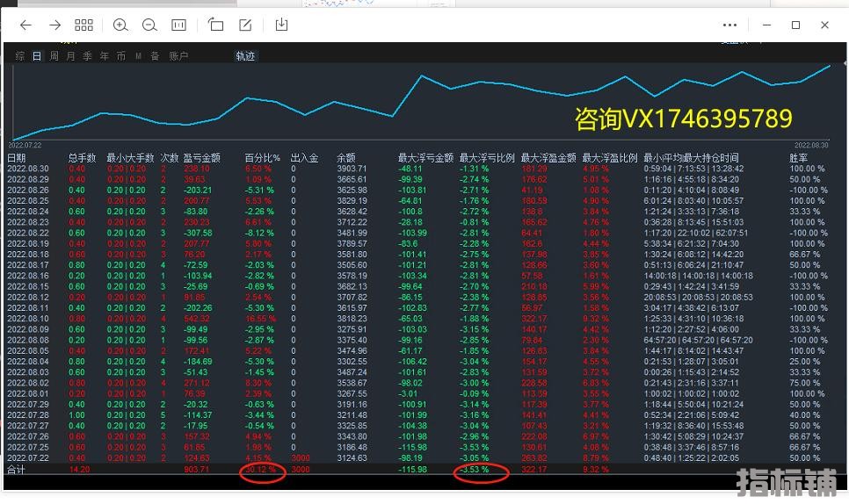Select the 2022.08.17 date row
Image resolution: width=849 pixels, height=504 pixels.
[x=28, y=265]
